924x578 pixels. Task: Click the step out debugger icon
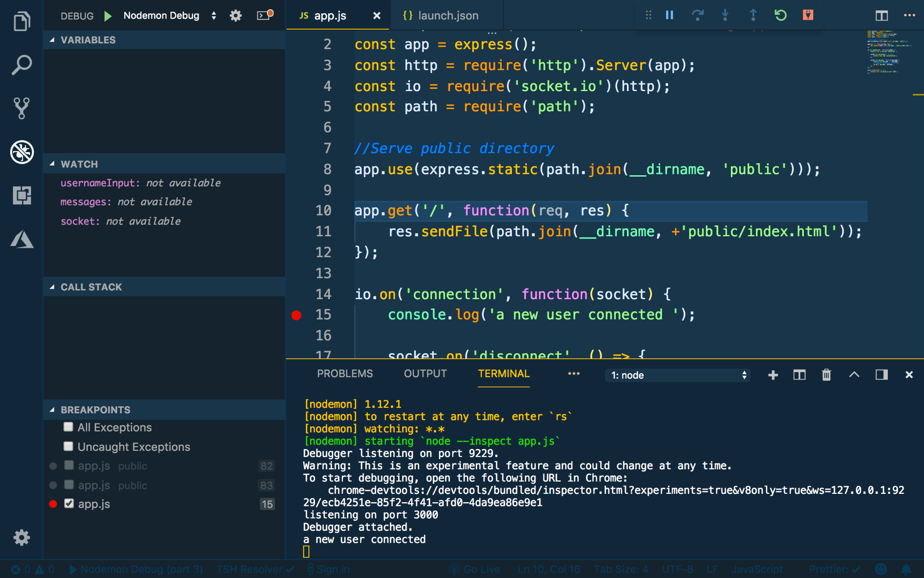[753, 15]
